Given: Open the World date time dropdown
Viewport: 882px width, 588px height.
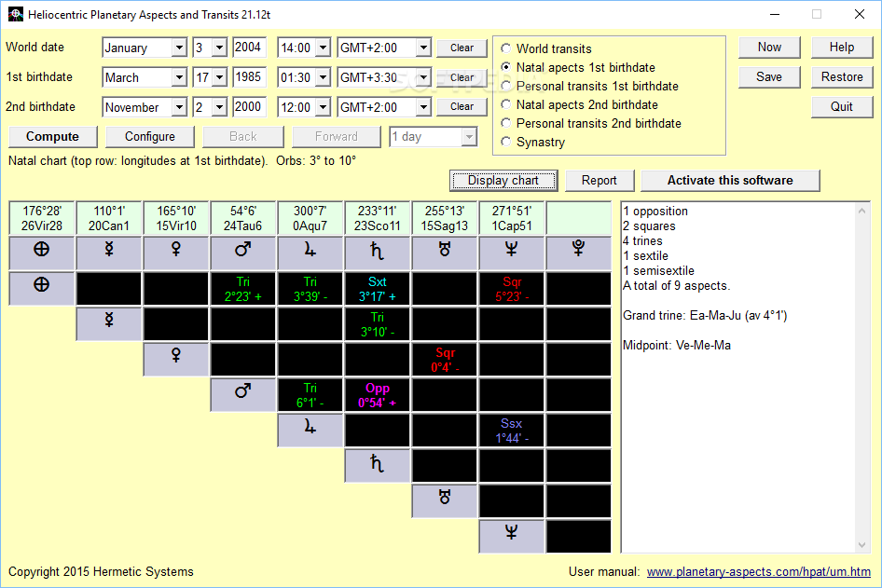Looking at the screenshot, I should pos(323,48).
